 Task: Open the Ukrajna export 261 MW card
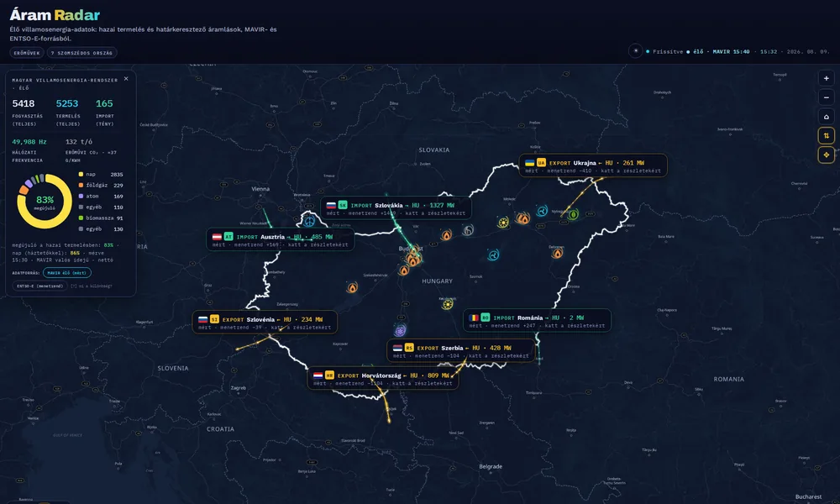(593, 166)
